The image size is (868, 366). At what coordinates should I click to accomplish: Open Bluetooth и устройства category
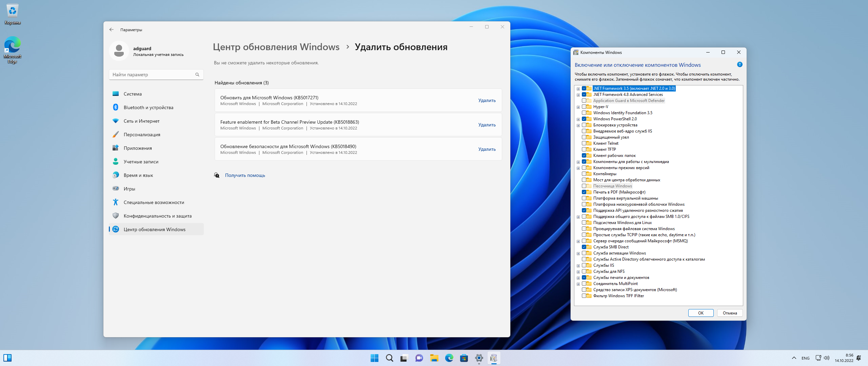coord(156,107)
